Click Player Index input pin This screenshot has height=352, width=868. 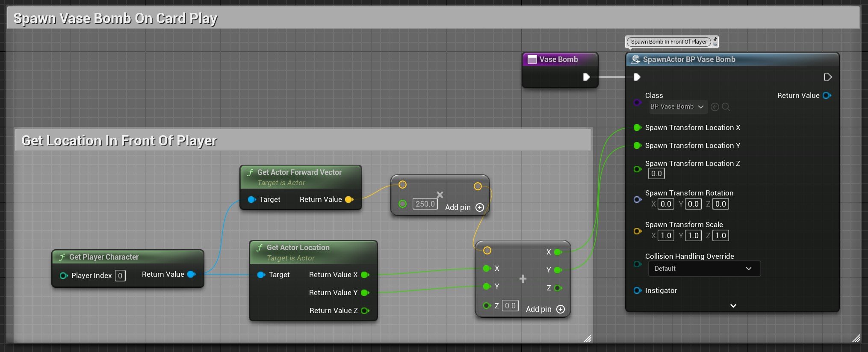64,275
